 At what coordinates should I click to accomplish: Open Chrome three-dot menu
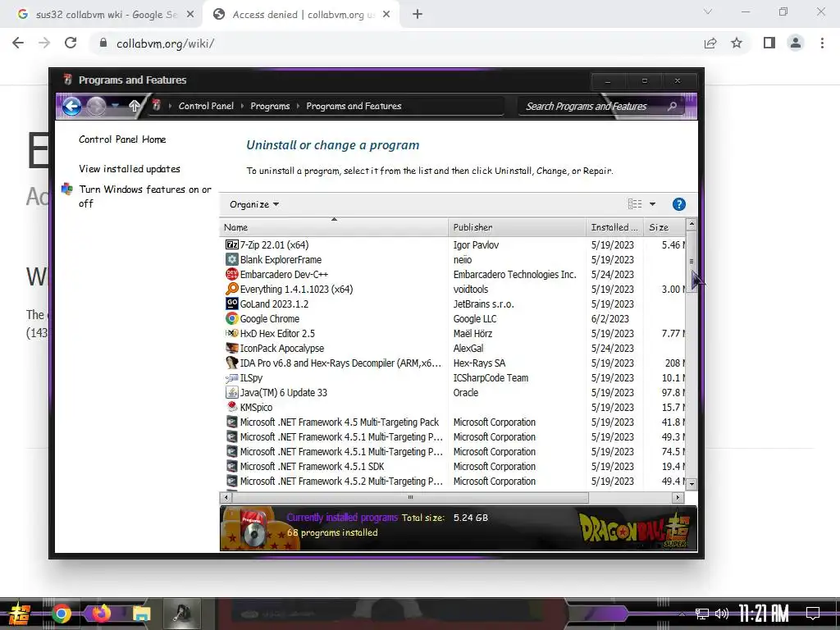tap(822, 43)
